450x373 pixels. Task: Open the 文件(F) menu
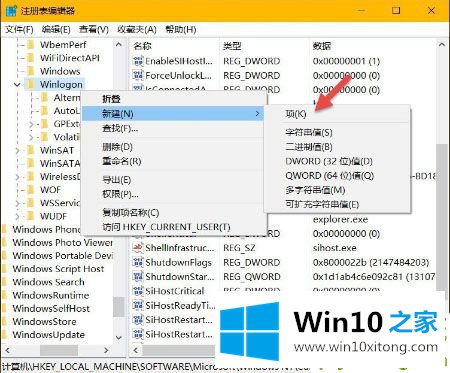point(19,30)
